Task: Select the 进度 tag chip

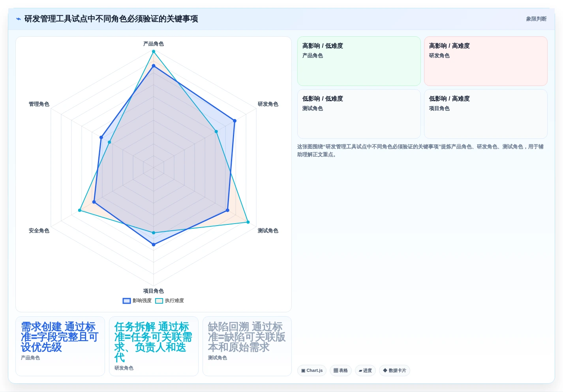Action: (365, 371)
